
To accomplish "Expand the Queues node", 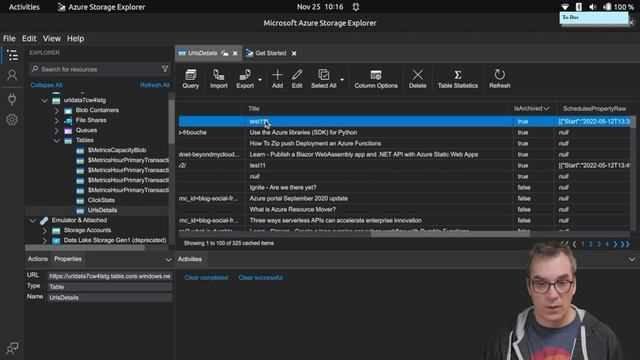I will [x=57, y=131].
